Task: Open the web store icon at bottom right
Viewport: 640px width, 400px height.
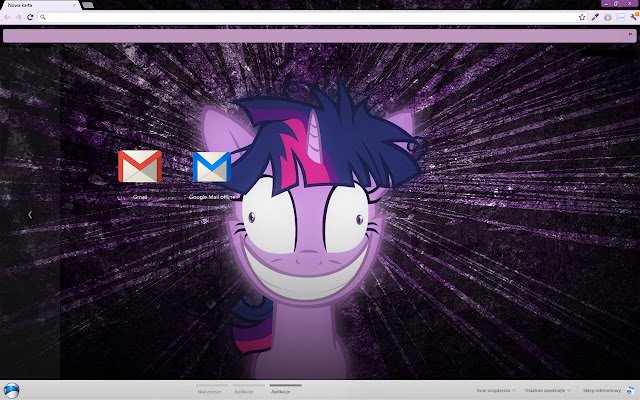Action: pyautogui.click(x=631, y=391)
